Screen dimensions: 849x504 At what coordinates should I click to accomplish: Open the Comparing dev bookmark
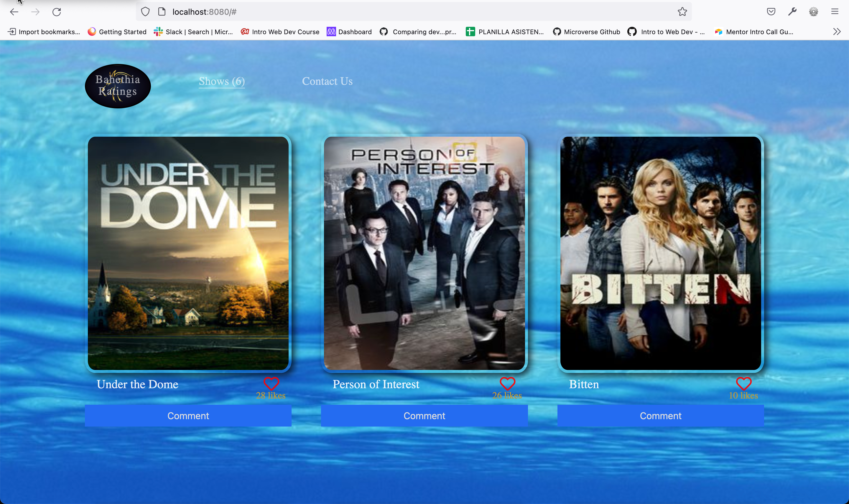pos(418,32)
